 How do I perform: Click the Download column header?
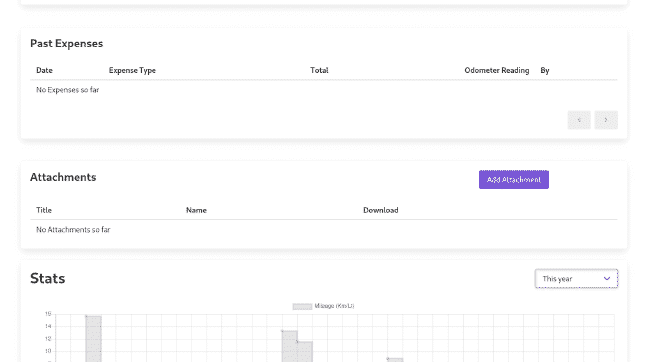coord(381,210)
